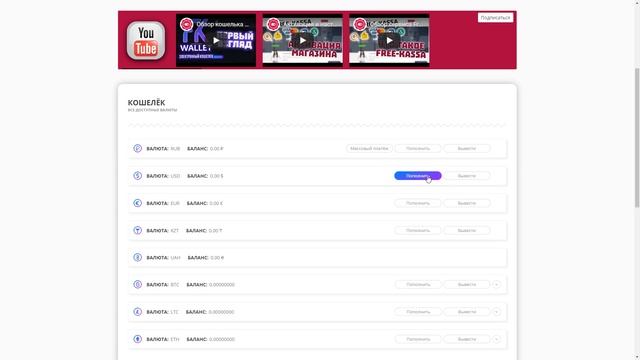
Task: Click the Подписаться subscribe button
Action: (495, 18)
